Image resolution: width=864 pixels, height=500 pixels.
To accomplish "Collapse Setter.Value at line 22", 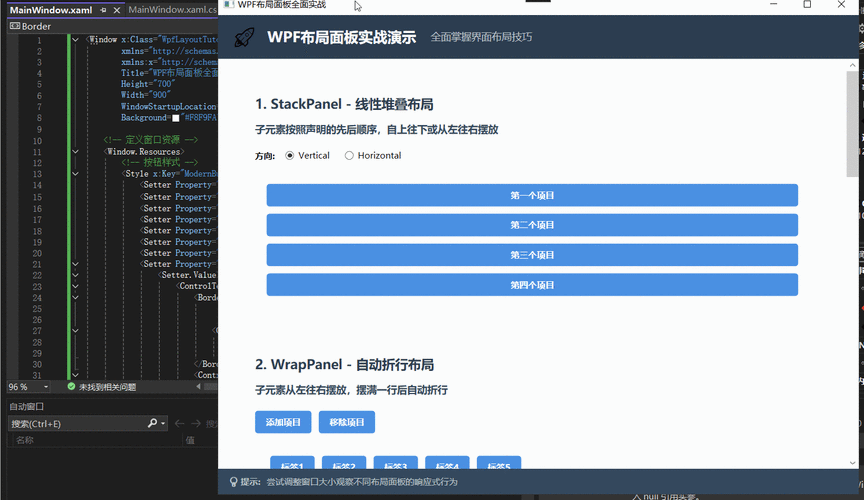I will pos(75,275).
